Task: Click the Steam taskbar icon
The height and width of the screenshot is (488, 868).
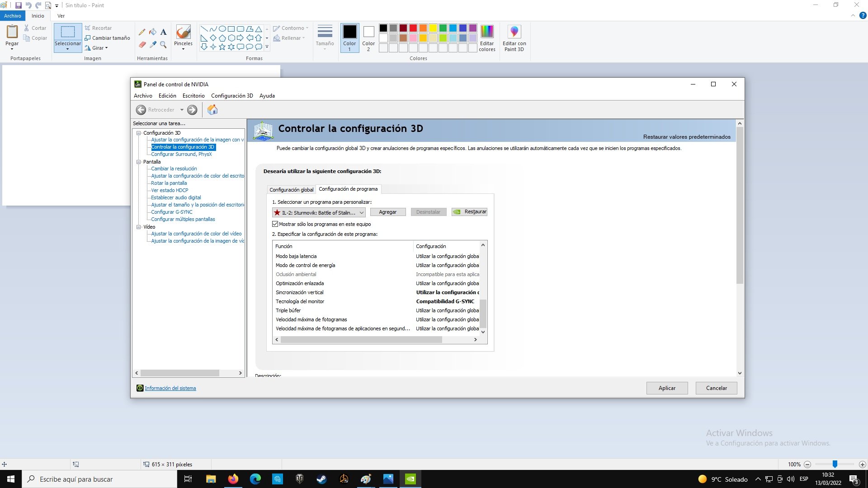Action: [321, 479]
